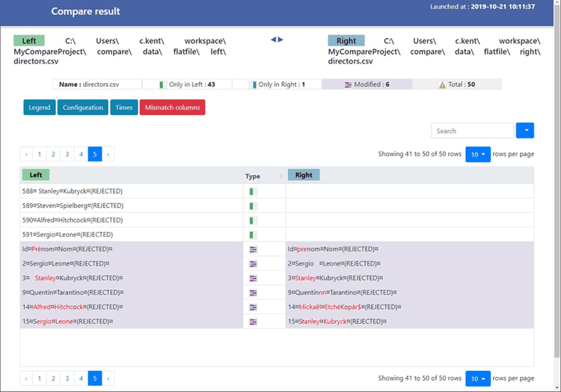Go to page 3 in top pagination
Viewport: 561px width, 392px height.
[67, 154]
